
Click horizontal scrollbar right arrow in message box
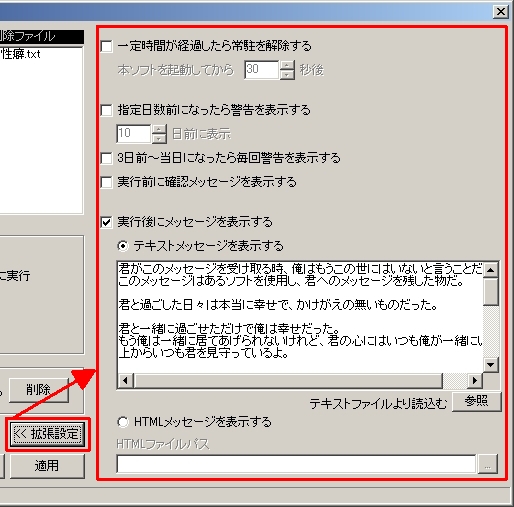coord(475,380)
